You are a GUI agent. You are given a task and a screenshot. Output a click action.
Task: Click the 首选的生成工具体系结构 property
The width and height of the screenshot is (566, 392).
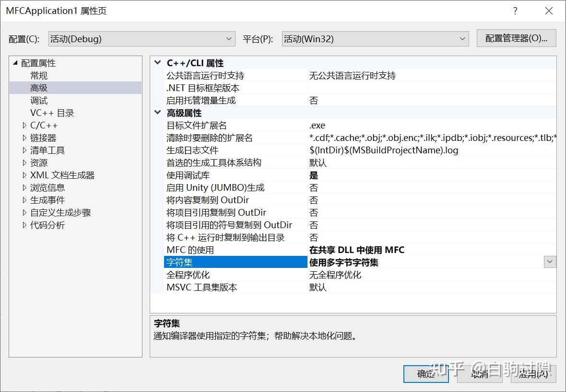(x=360, y=162)
